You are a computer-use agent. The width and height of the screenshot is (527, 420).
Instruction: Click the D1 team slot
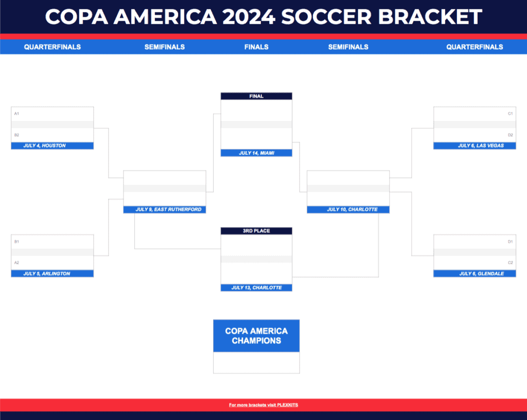[474, 241]
